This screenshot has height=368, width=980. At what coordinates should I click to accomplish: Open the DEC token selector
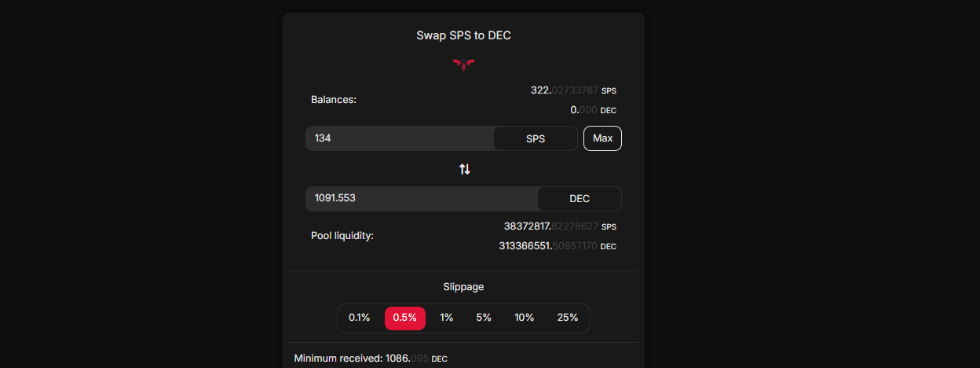(580, 199)
